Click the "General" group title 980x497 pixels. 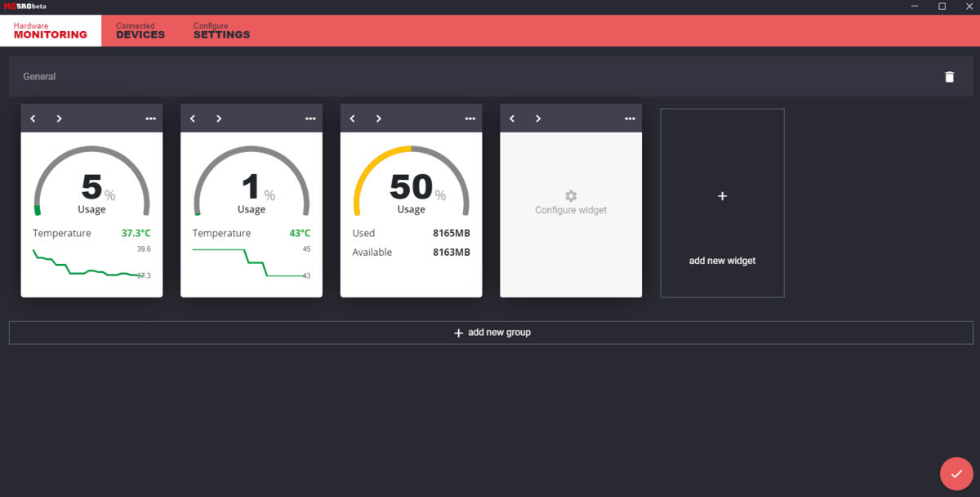[39, 77]
